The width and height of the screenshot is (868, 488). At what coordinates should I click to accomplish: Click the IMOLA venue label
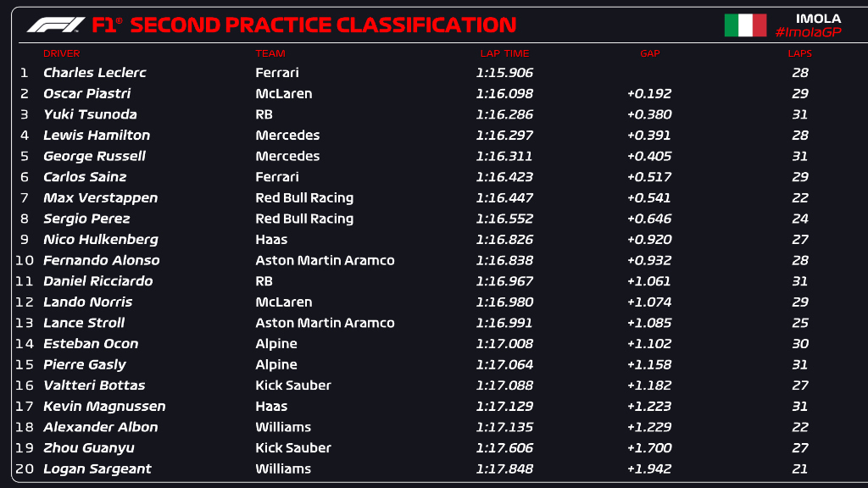point(819,18)
